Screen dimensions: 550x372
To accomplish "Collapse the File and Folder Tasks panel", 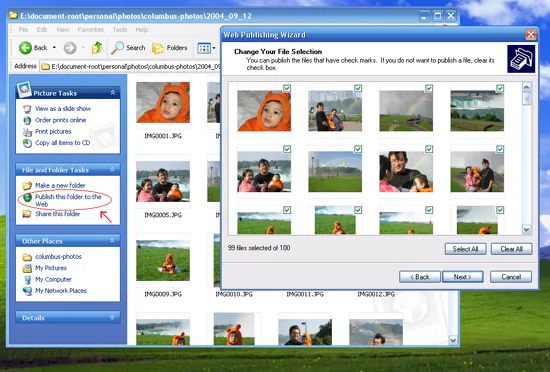I will (112, 170).
